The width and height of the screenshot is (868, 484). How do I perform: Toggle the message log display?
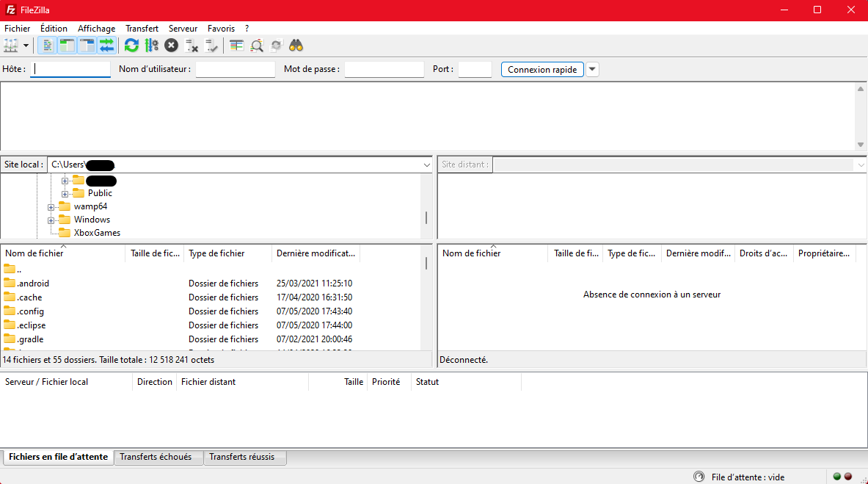(x=47, y=46)
